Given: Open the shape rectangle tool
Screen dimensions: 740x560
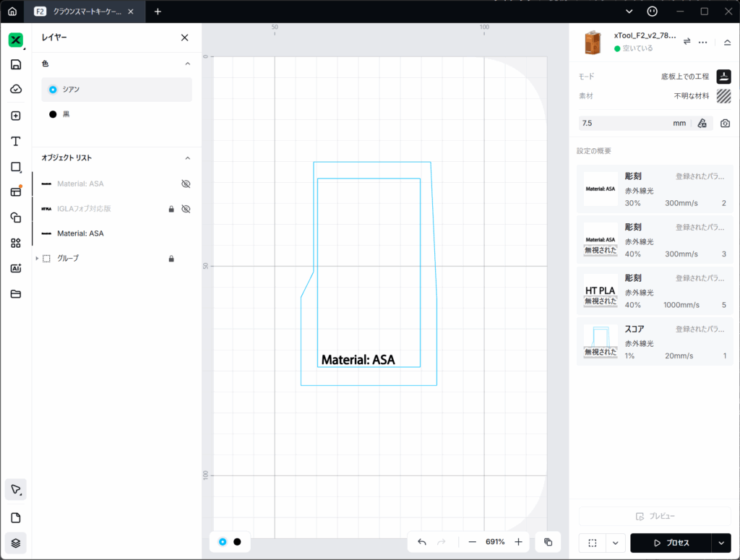Looking at the screenshot, I should point(16,167).
